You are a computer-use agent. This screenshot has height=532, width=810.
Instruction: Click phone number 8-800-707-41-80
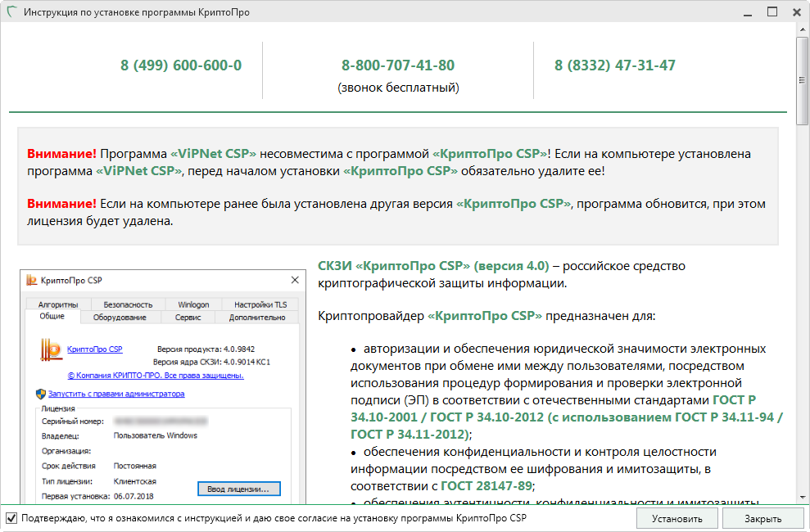398,65
